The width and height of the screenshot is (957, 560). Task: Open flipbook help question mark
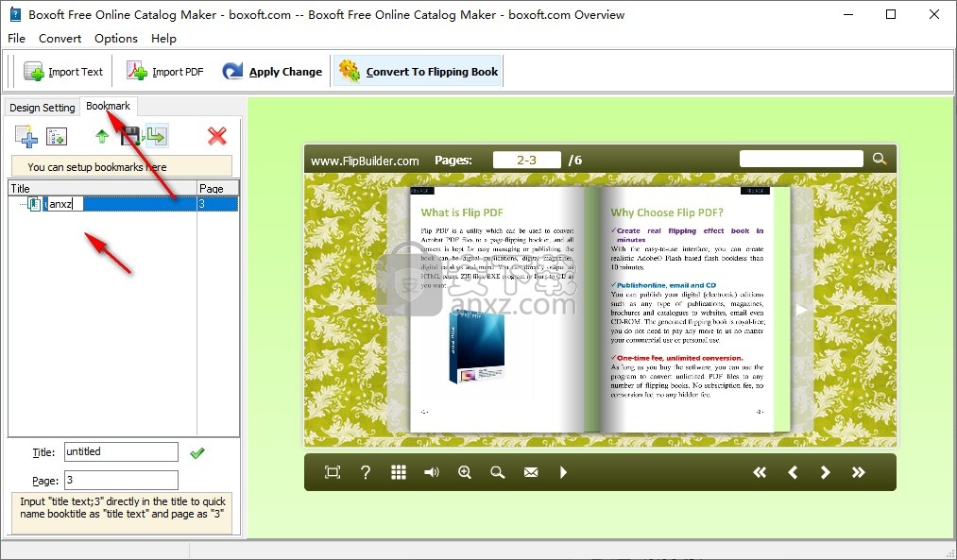click(x=366, y=472)
